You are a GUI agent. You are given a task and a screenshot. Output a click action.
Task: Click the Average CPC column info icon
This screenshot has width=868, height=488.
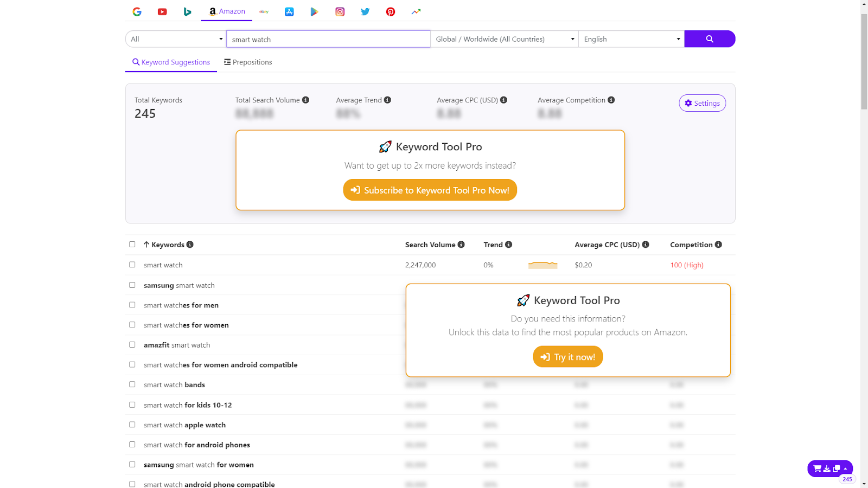click(x=646, y=245)
